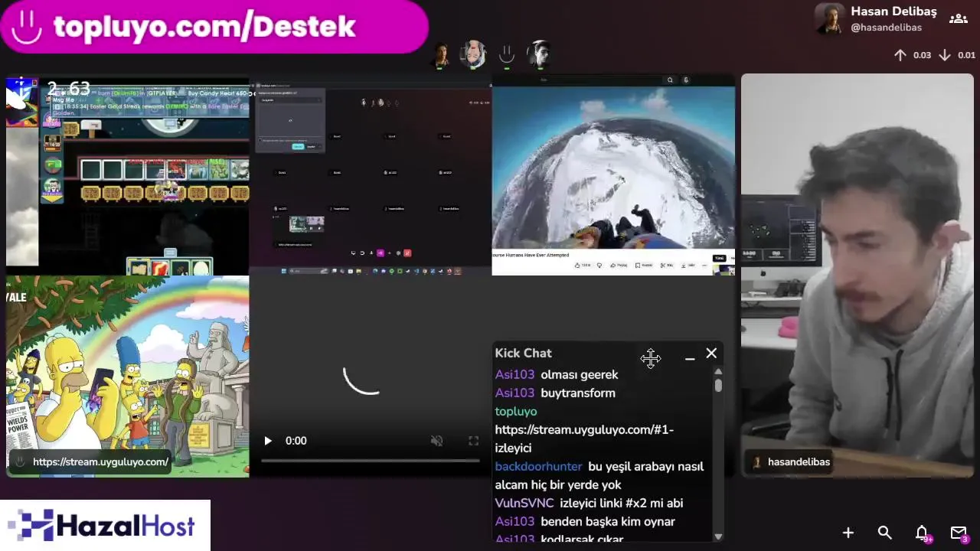
Task: Grab the move handle on the Kick Chat panel
Action: click(651, 358)
